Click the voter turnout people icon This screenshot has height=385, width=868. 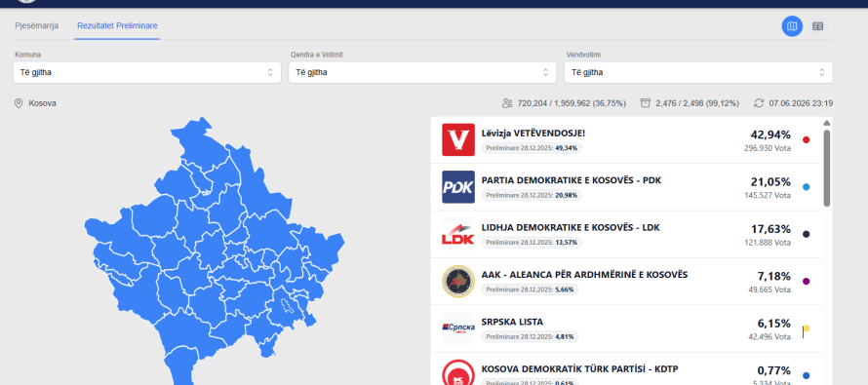pos(507,103)
